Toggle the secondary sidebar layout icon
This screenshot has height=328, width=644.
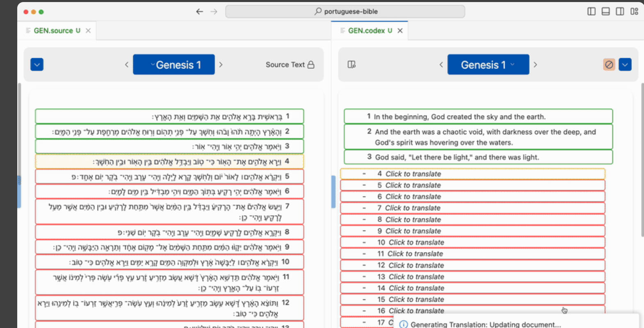point(620,11)
